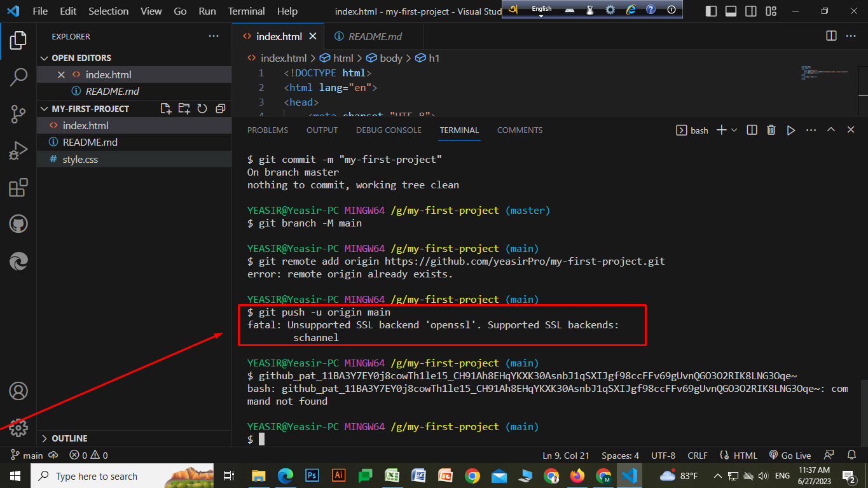This screenshot has width=868, height=488.
Task: Open the Run and Debug view
Action: [18, 151]
